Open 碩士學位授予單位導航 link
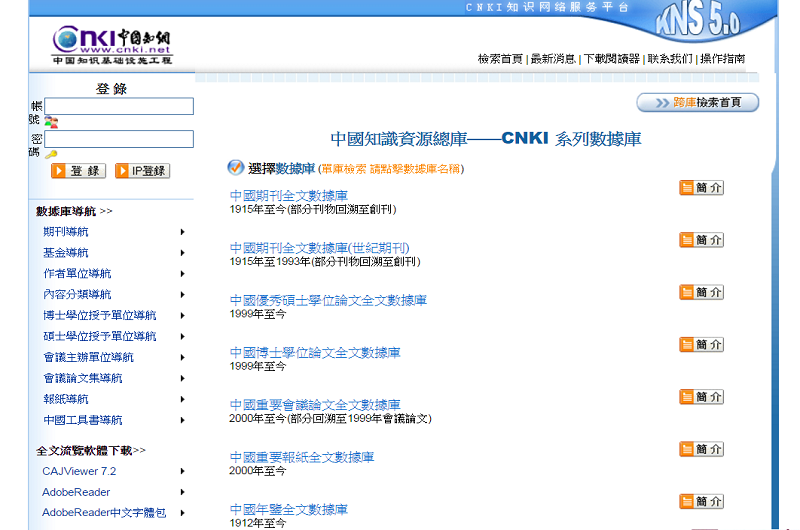Viewport: 800px width, 530px height. 99,337
